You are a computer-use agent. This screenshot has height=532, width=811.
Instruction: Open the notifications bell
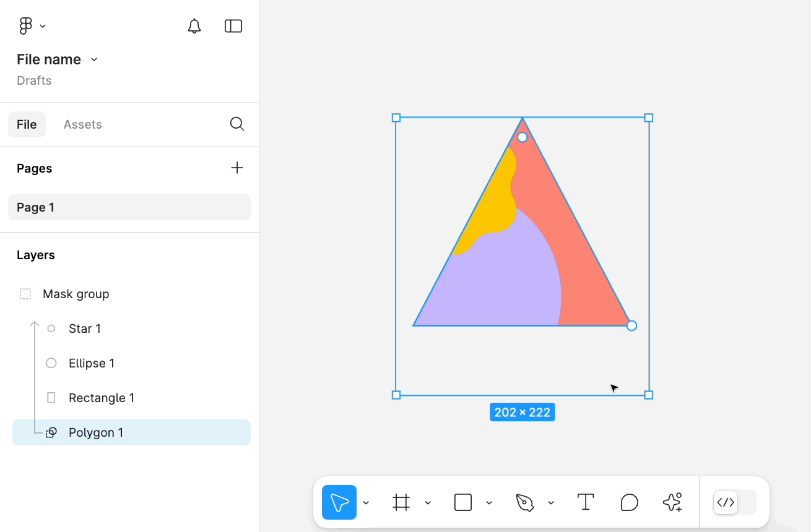pos(194,26)
